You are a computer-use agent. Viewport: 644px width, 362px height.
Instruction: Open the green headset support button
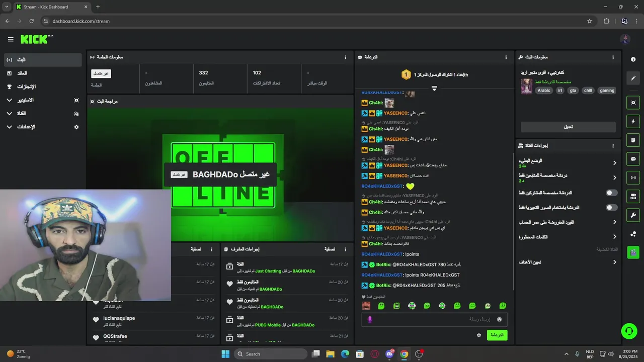629,331
